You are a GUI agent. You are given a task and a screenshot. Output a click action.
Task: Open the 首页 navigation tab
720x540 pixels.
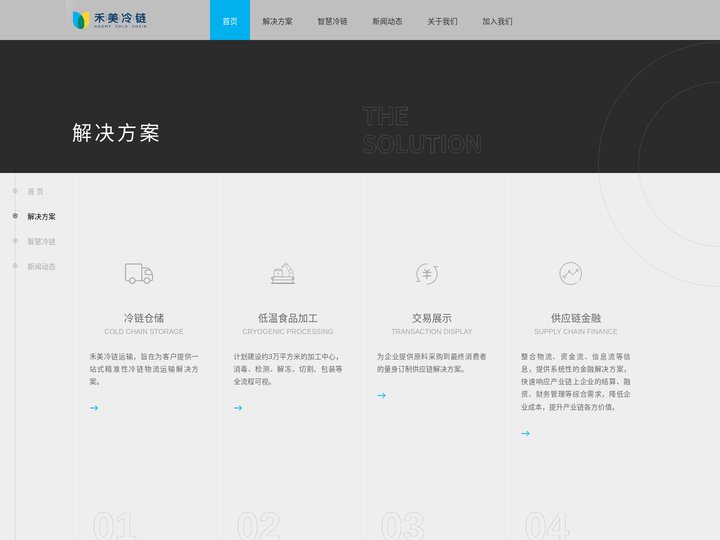point(230,20)
